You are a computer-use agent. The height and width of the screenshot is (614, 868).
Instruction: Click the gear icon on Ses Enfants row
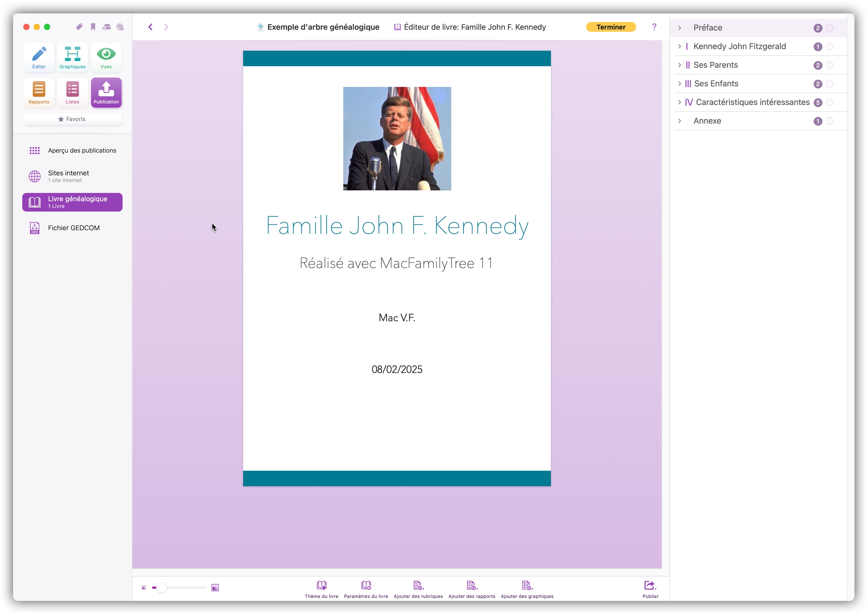(x=829, y=84)
